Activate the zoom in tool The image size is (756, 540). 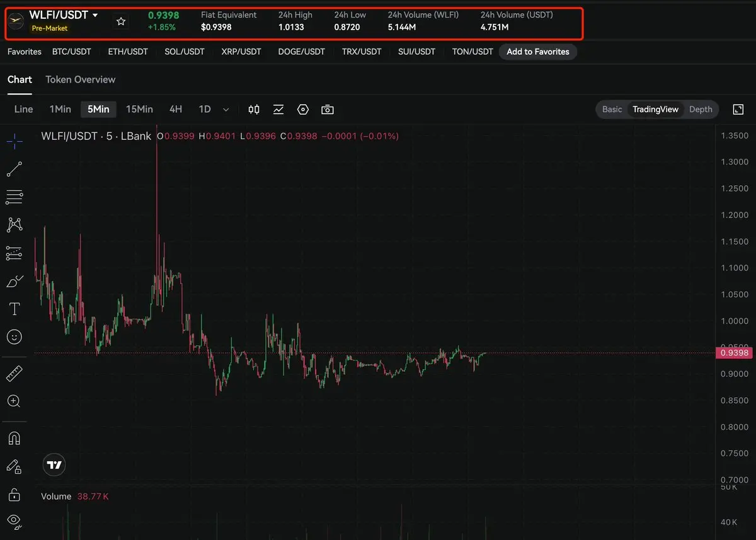click(x=14, y=401)
